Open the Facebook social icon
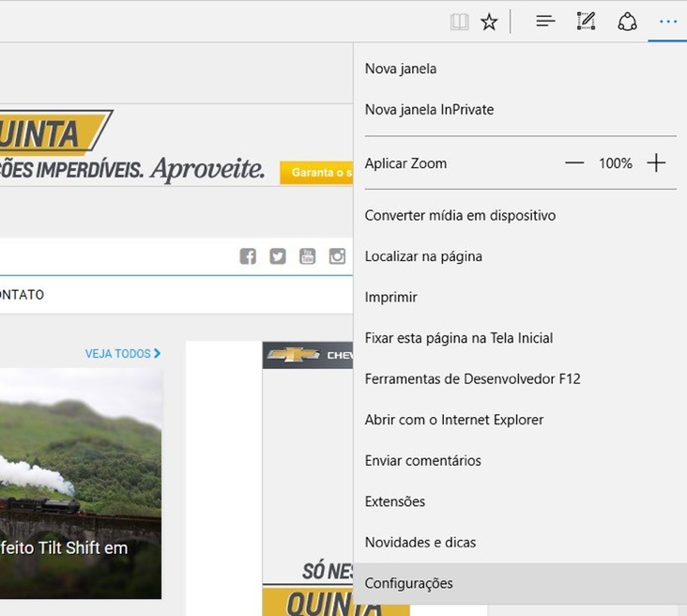 pos(248,256)
